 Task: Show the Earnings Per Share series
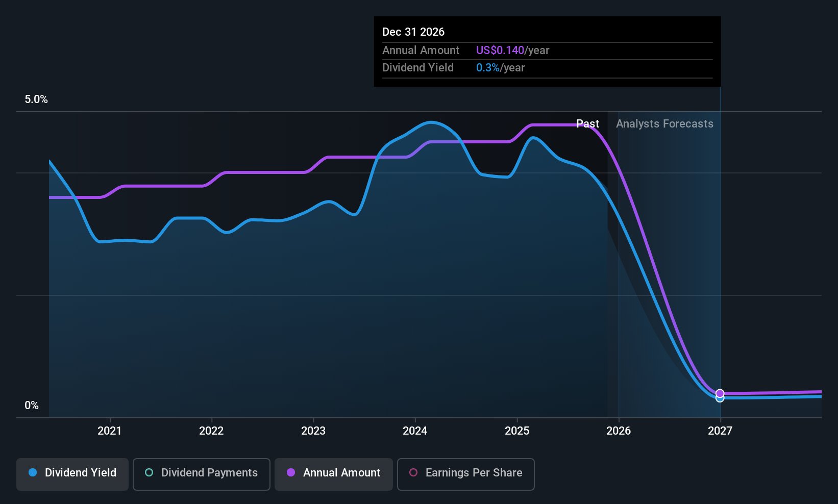pyautogui.click(x=466, y=474)
